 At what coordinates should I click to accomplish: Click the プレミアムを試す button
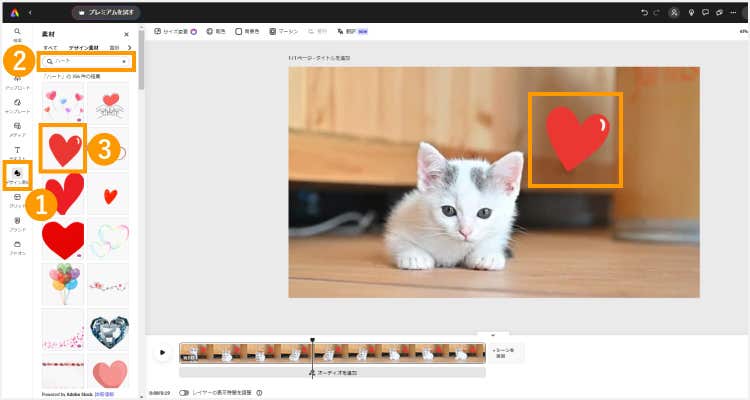[x=106, y=13]
